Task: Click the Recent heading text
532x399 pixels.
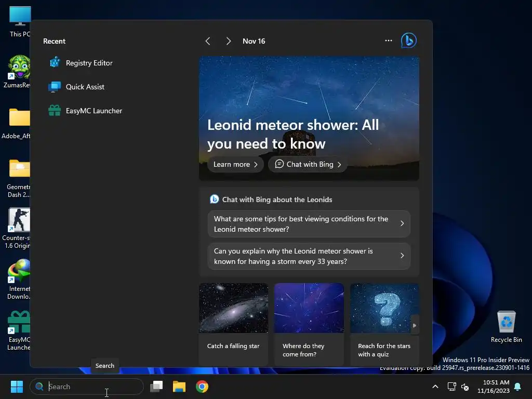Action: 54,41
